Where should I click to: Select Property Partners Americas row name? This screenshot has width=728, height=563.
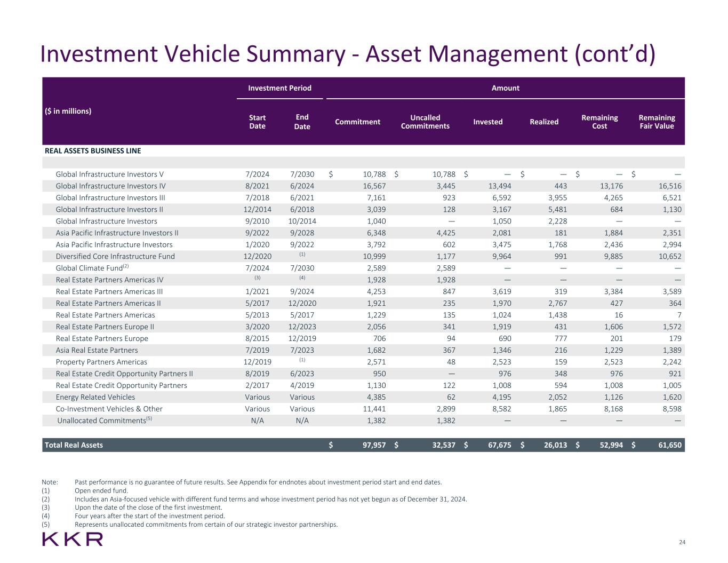tap(101, 362)
